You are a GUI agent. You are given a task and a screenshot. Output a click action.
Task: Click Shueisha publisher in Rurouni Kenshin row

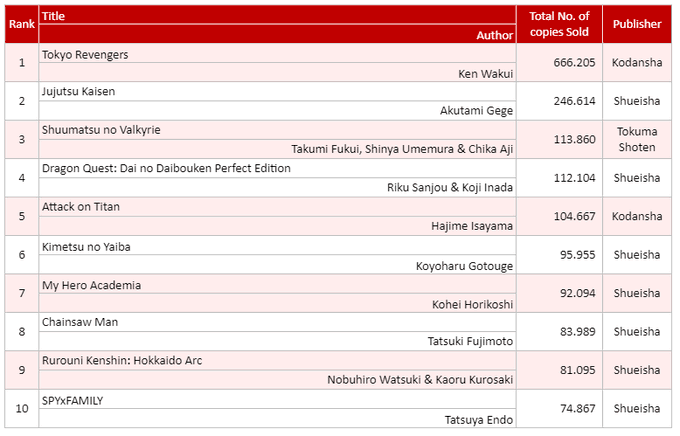[x=637, y=370]
